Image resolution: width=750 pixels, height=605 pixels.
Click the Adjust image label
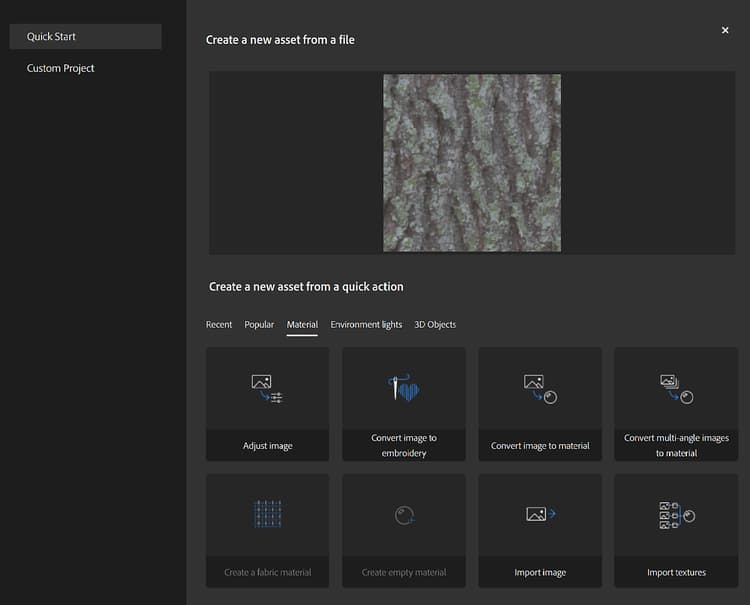pyautogui.click(x=267, y=446)
